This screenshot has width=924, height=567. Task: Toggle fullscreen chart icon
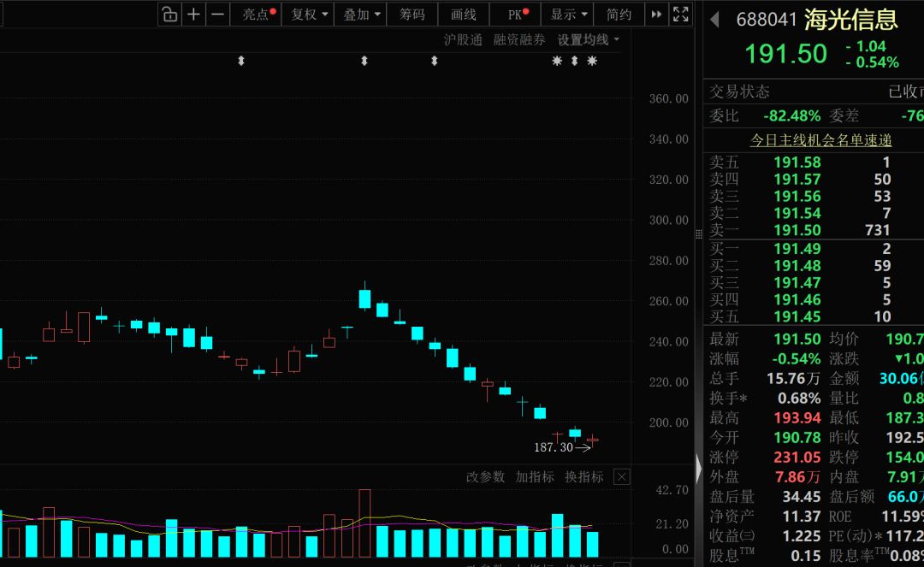[x=681, y=15]
